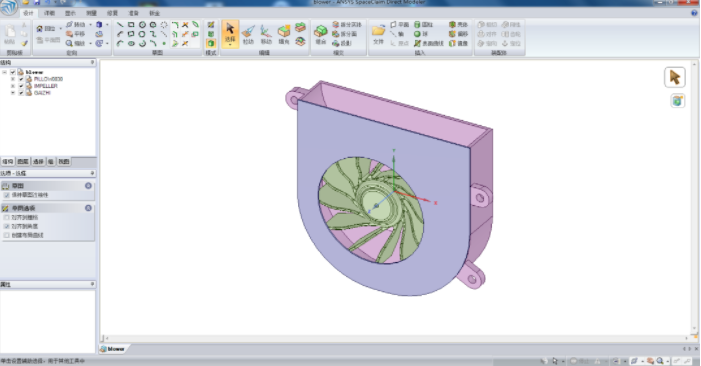Collapse the blower root tree node
The width and height of the screenshot is (701, 366).
click(4, 72)
